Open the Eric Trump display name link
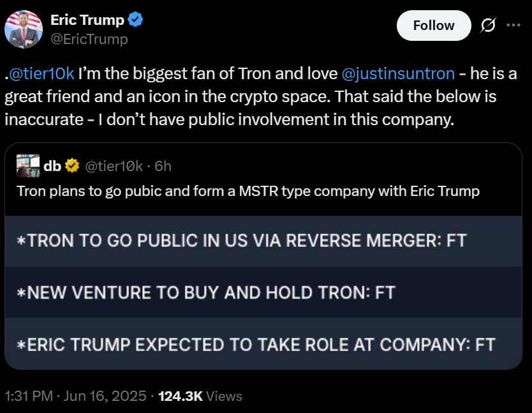532x413 pixels. click(x=87, y=20)
